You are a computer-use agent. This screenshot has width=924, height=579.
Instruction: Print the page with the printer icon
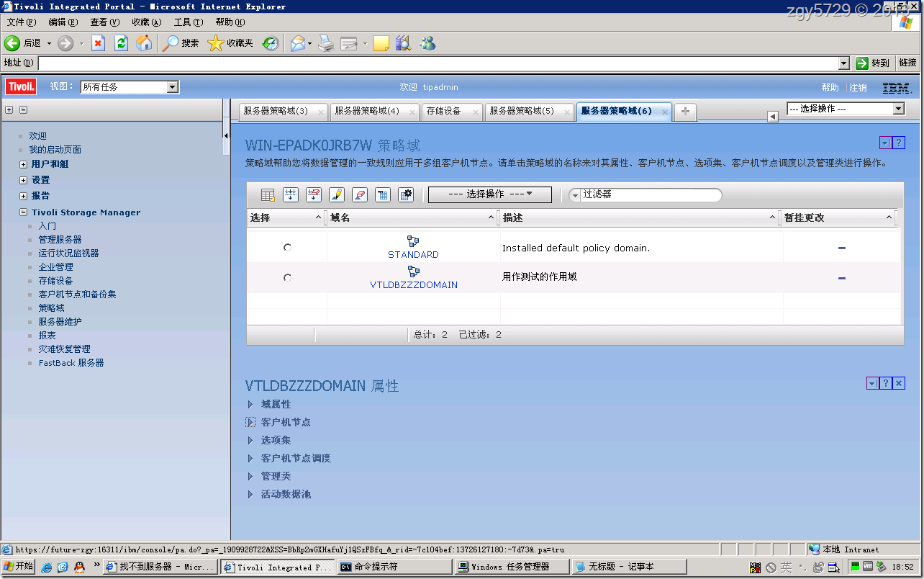(326, 43)
